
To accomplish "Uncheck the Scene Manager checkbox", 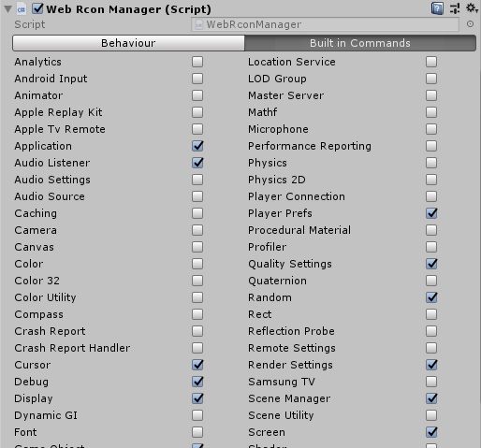I will tap(431, 398).
